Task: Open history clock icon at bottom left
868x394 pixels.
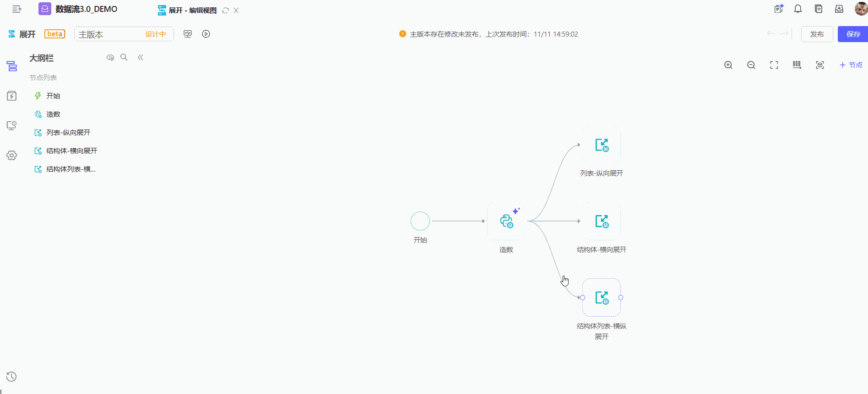Action: click(x=12, y=377)
